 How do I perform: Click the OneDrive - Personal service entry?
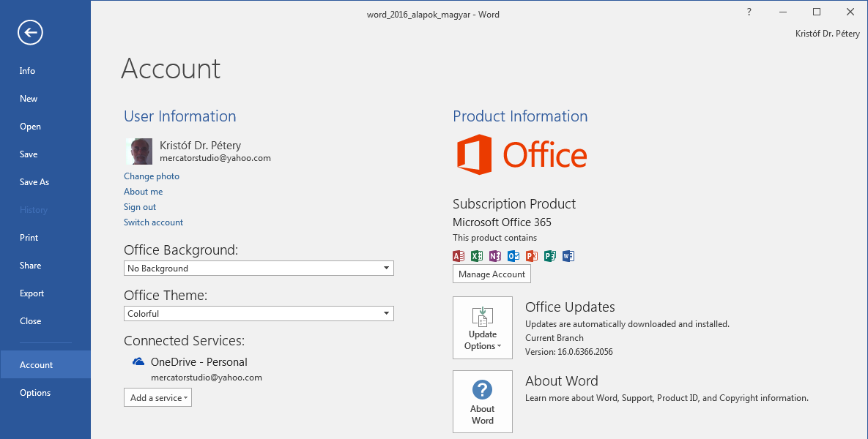pyautogui.click(x=199, y=362)
